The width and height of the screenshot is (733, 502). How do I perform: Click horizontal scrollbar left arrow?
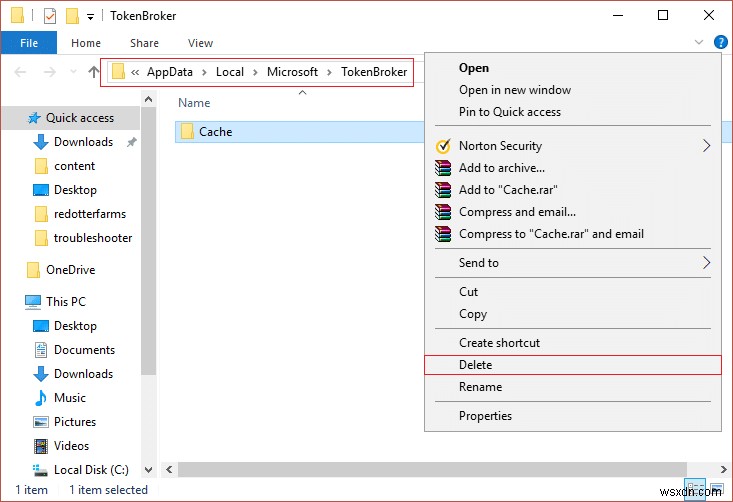[169, 469]
